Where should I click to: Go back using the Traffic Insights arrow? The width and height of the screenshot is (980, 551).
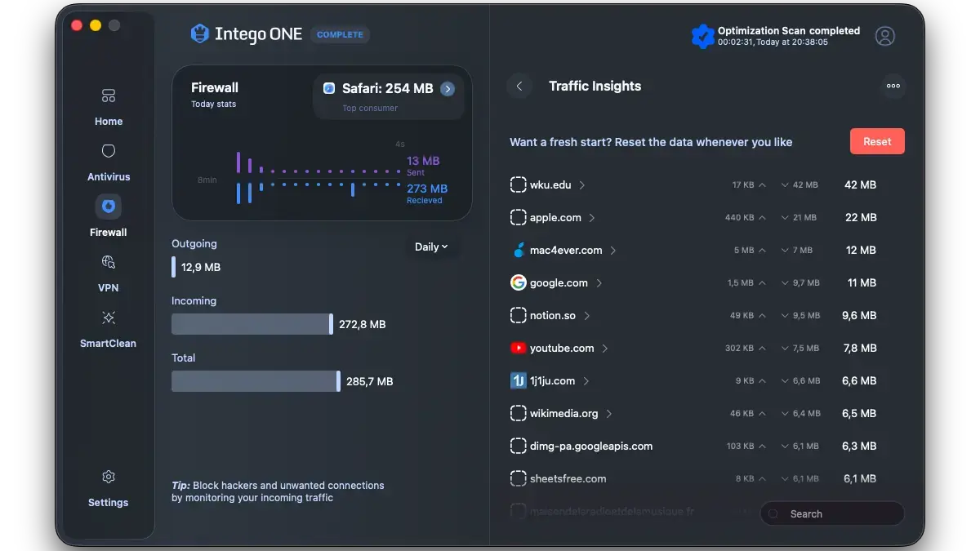tap(519, 86)
